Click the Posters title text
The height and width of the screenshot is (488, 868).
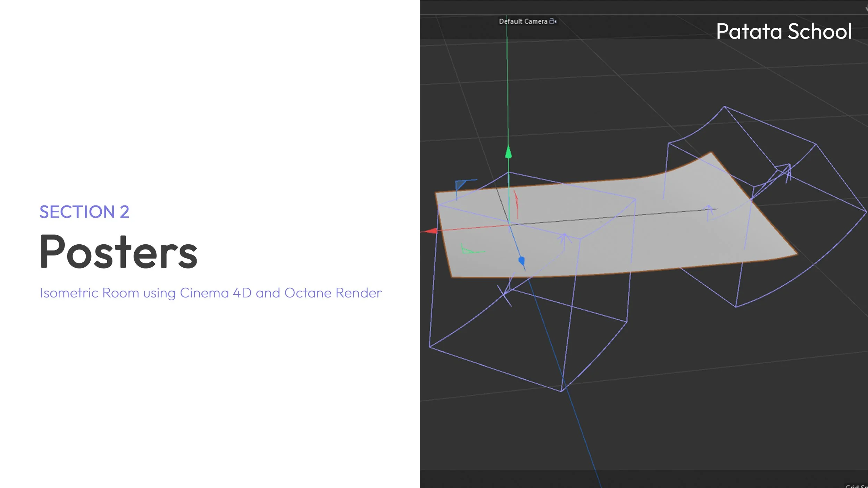118,252
